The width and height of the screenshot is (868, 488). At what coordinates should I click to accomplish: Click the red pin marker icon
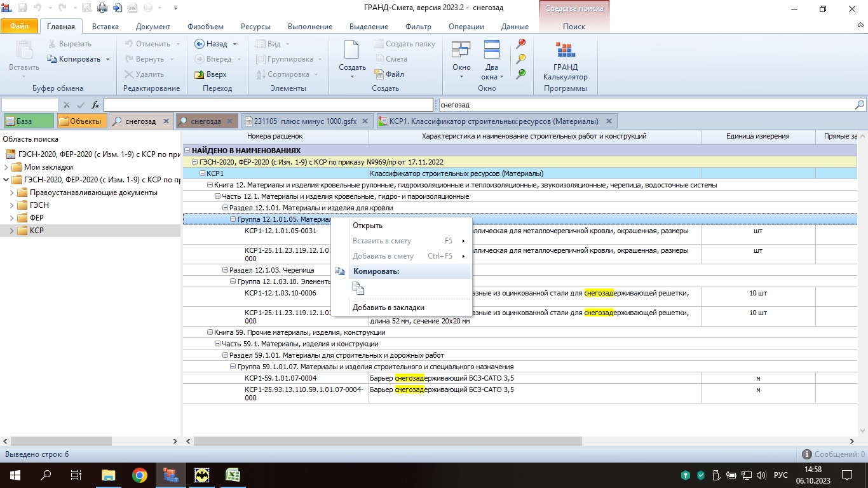pos(521,44)
